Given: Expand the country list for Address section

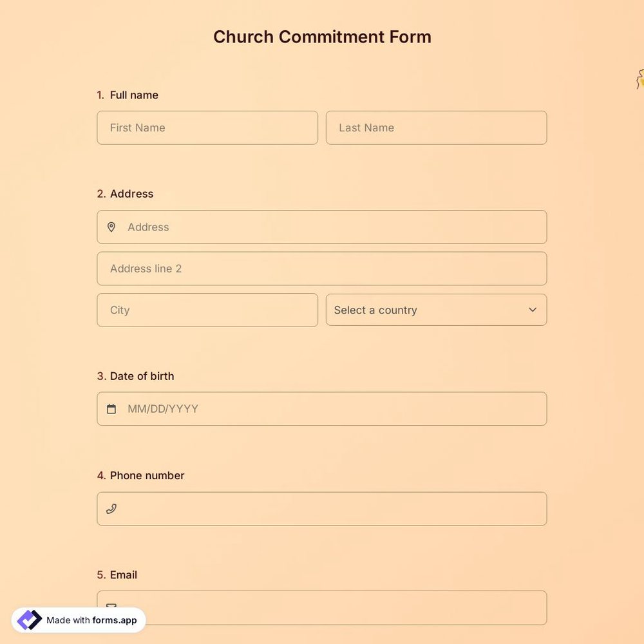Looking at the screenshot, I should tap(436, 310).
